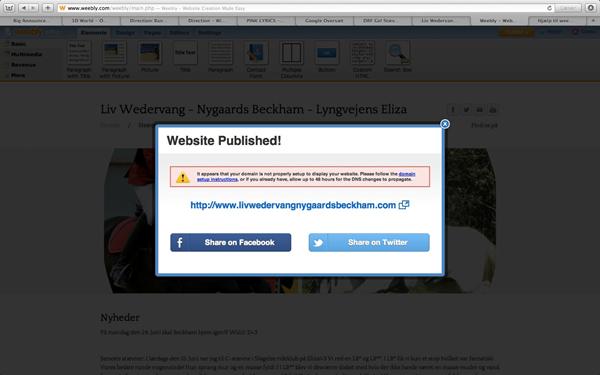Image resolution: width=600 pixels, height=375 pixels.
Task: Click the YouTube social icon in page header
Action: point(493,110)
